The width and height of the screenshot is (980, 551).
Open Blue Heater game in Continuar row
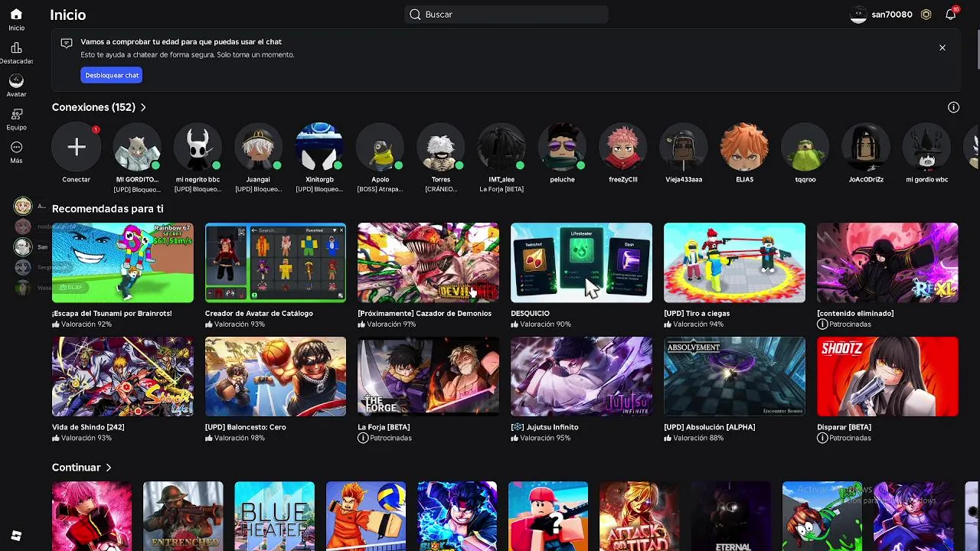274,516
